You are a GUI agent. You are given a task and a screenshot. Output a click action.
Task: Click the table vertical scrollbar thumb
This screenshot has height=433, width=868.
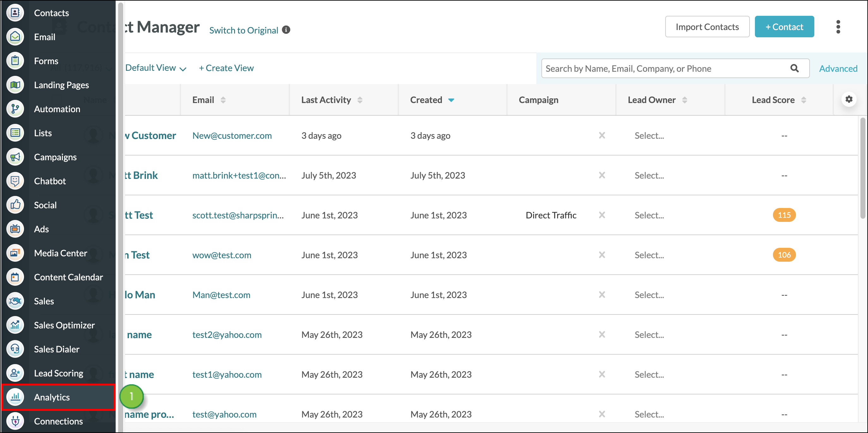862,168
